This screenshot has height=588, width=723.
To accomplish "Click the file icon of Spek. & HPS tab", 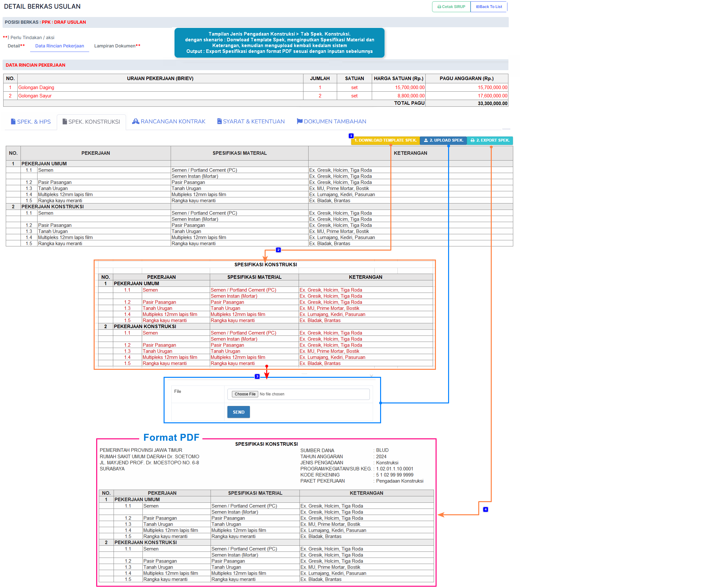I will pyautogui.click(x=13, y=121).
